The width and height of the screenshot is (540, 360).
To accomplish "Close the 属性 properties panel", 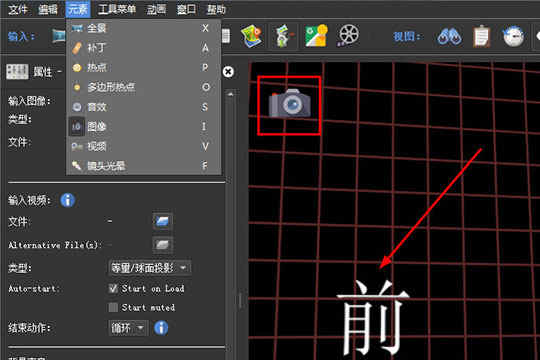I will 228,72.
